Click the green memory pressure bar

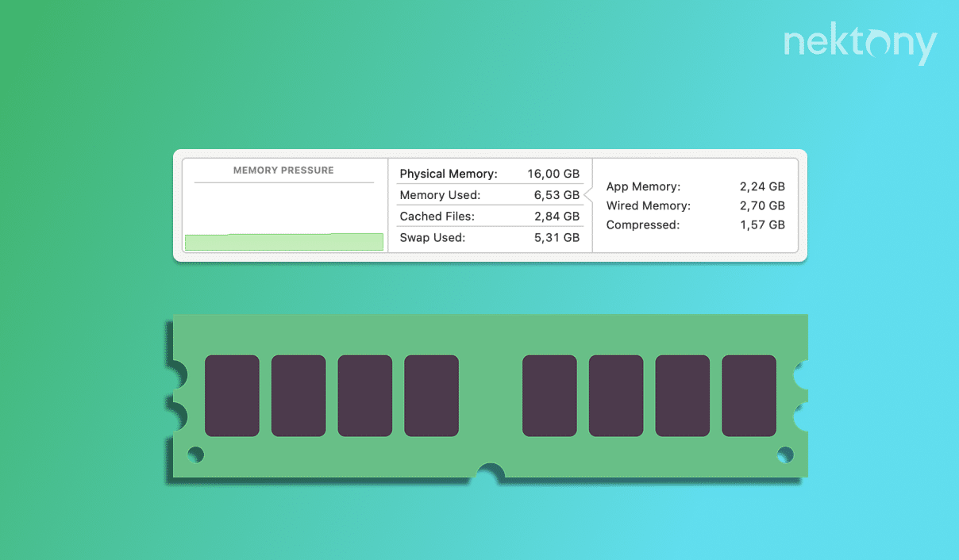pyautogui.click(x=283, y=241)
